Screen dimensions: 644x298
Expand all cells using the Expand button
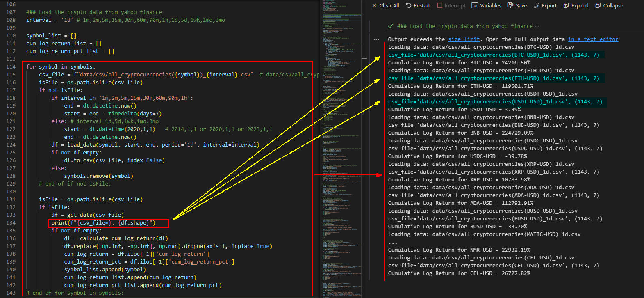coord(576,5)
